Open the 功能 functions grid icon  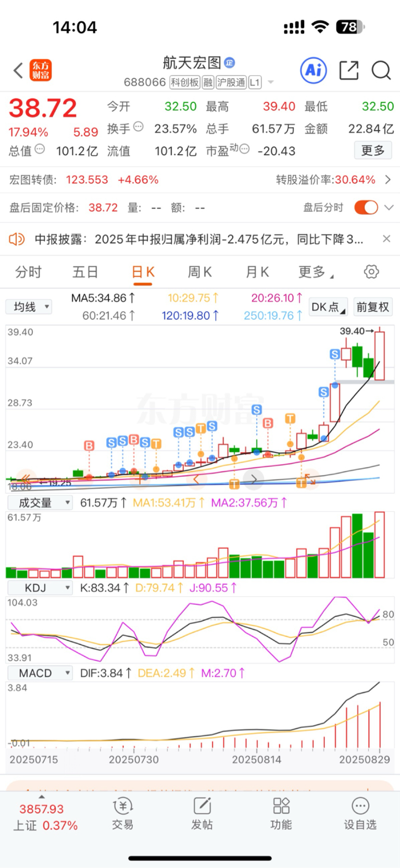point(281,813)
